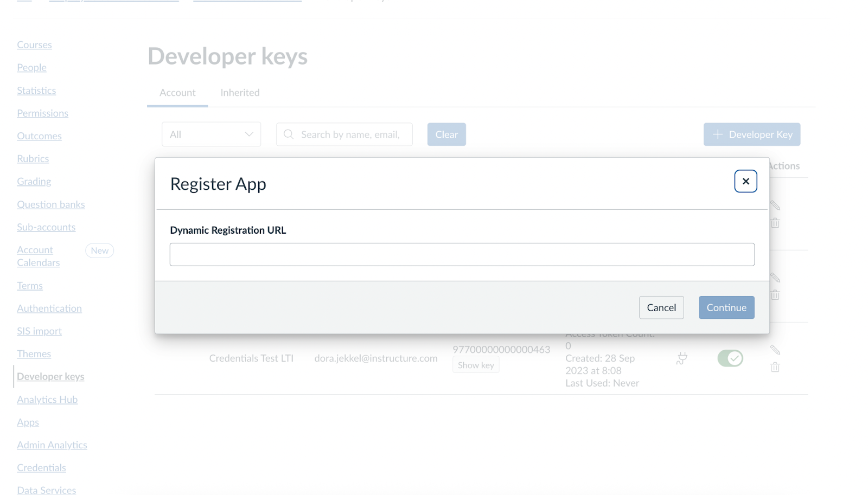
Task: Close the Register App dialog
Action: pyautogui.click(x=745, y=181)
